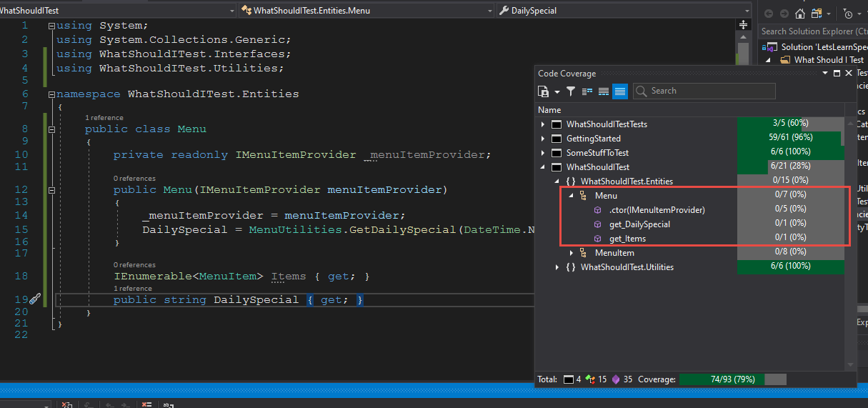868x408 pixels.
Task: Toggle the second dashed-lines view button in Code Coverage
Action: (x=604, y=91)
